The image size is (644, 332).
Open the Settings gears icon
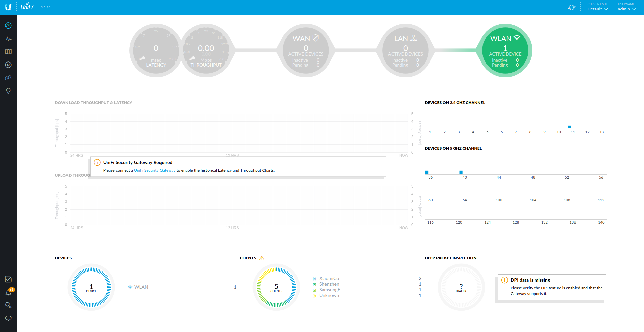8,305
